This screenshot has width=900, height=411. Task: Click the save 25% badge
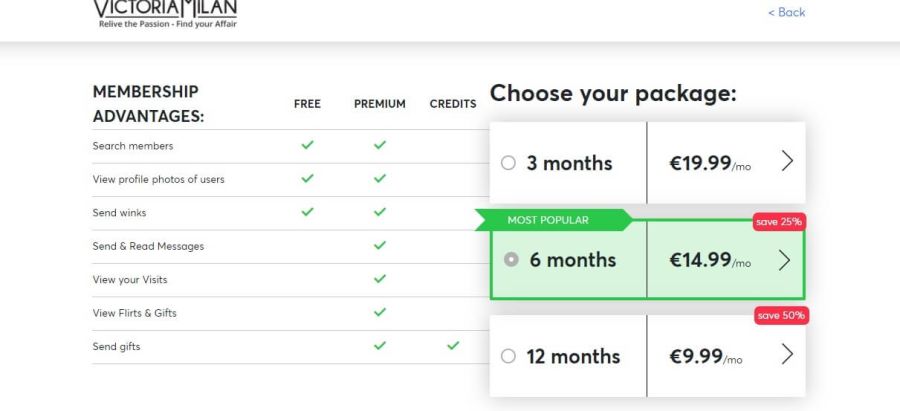[x=779, y=222]
